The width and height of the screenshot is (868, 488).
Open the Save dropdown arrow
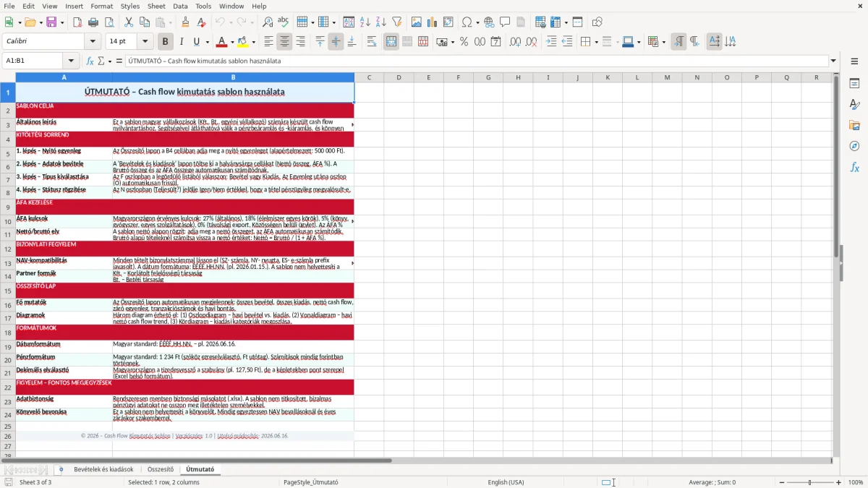(61, 22)
